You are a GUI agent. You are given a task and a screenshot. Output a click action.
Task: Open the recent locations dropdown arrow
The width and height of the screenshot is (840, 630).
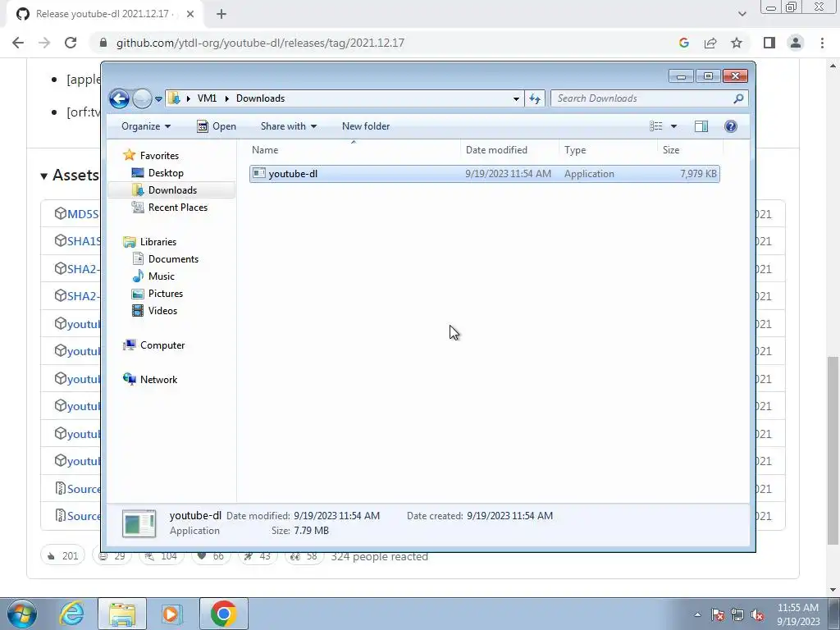(x=158, y=99)
